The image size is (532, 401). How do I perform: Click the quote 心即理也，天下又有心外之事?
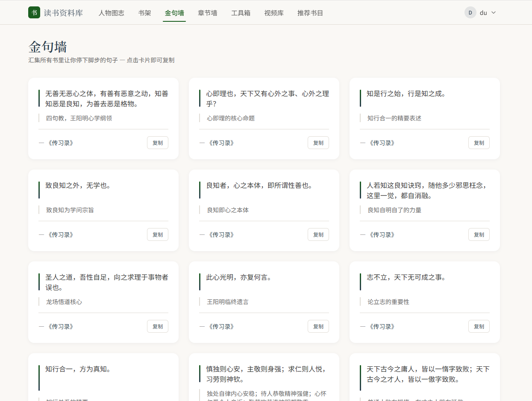click(x=268, y=99)
